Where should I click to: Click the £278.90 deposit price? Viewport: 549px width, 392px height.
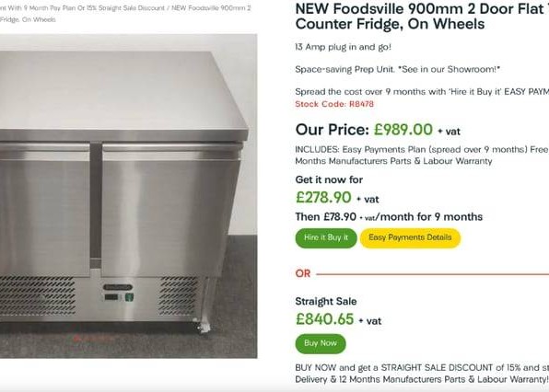click(323, 198)
